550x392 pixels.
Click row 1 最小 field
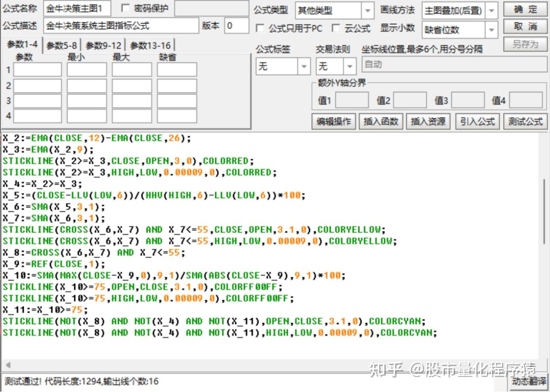[87, 69]
